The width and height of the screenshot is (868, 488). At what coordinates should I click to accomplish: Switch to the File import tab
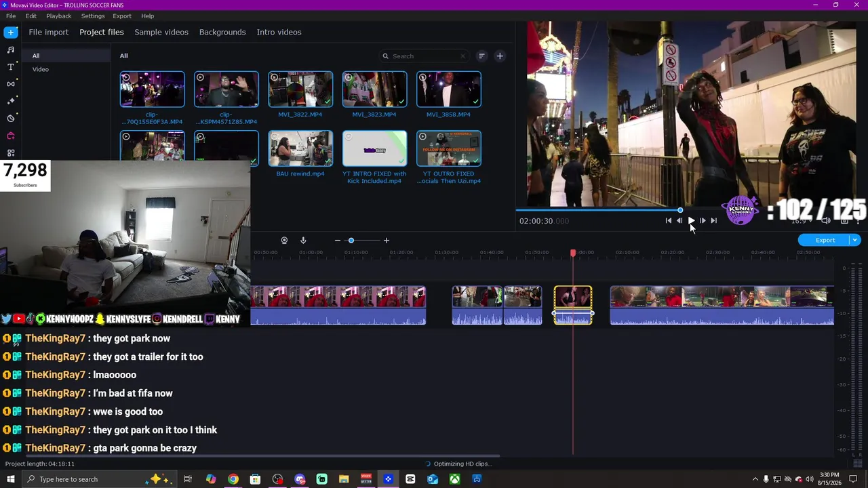[48, 32]
